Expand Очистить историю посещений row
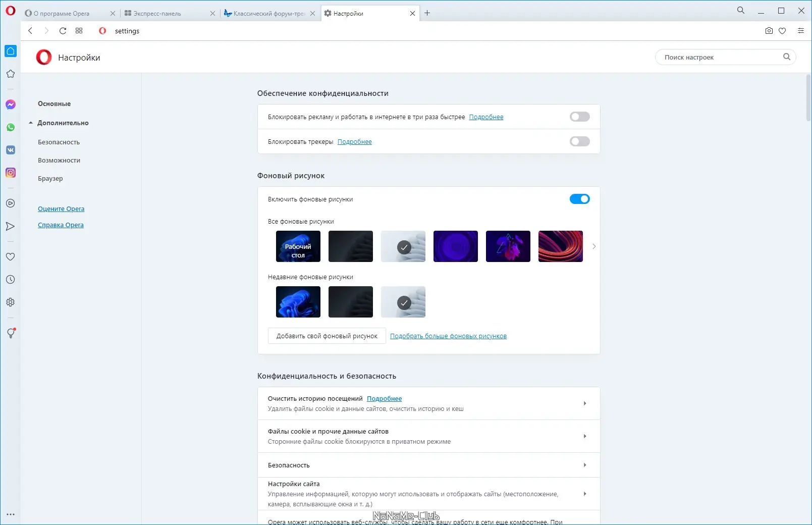Image resolution: width=812 pixels, height=525 pixels. [x=428, y=403]
